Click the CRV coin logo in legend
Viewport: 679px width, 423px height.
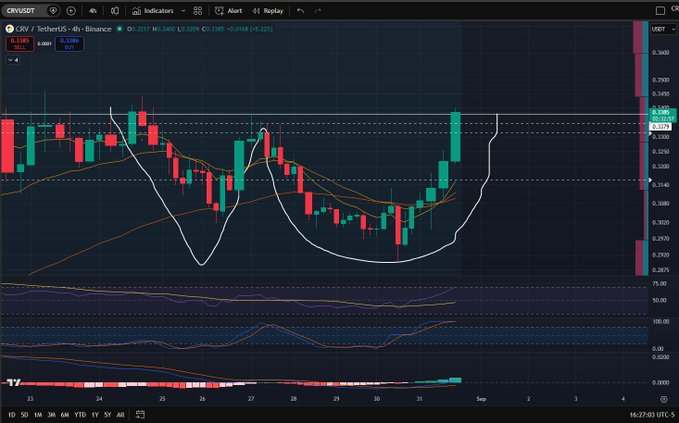click(x=9, y=29)
